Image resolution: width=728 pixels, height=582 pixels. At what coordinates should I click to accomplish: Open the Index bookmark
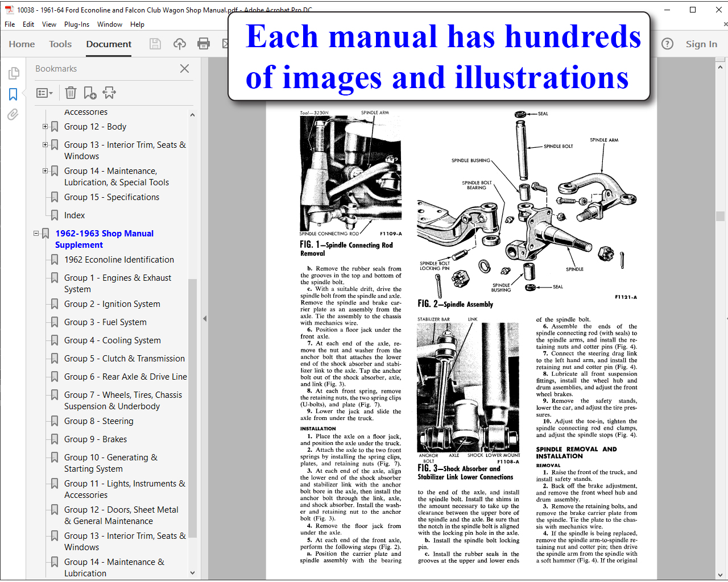coord(75,215)
